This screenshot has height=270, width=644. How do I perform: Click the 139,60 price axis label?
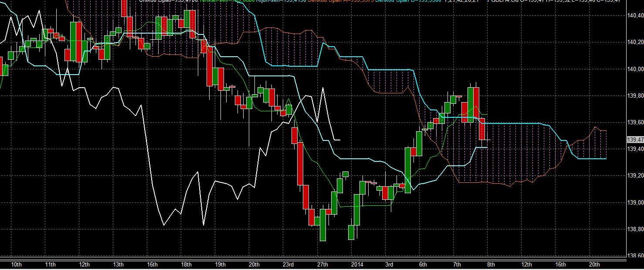point(635,122)
